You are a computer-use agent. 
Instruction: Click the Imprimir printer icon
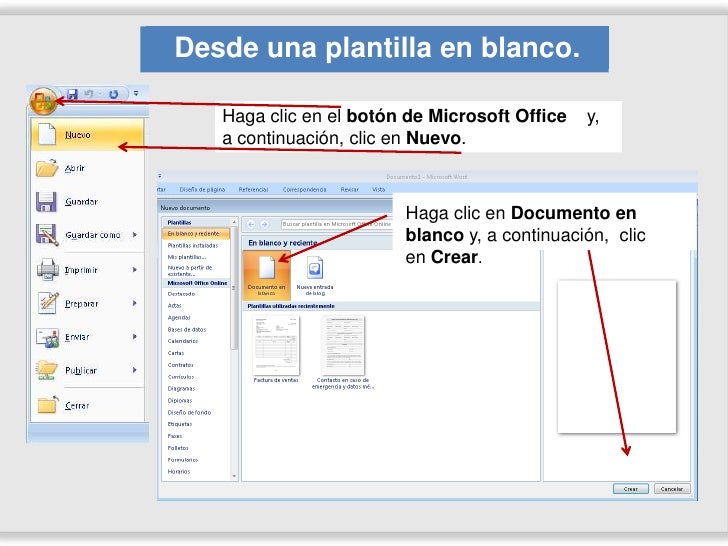click(47, 270)
